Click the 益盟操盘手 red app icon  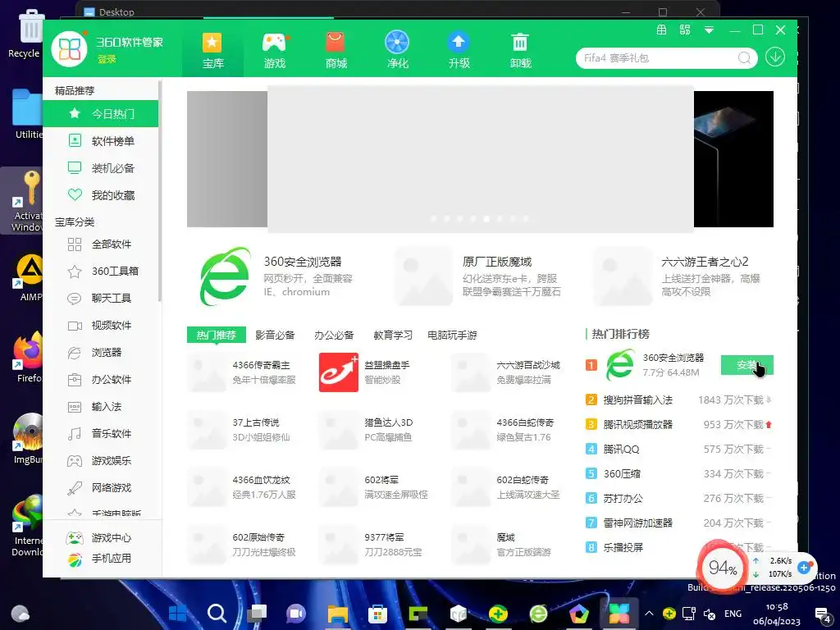point(339,372)
